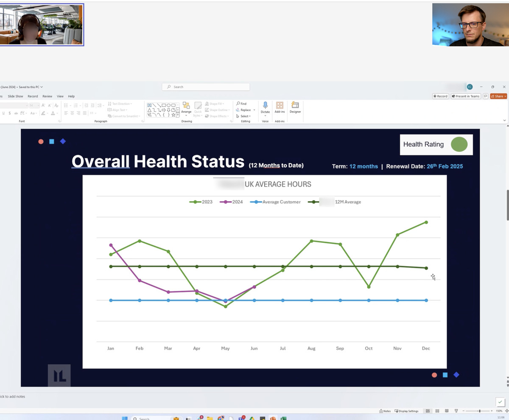Fit slide to current window icon

tap(506, 411)
